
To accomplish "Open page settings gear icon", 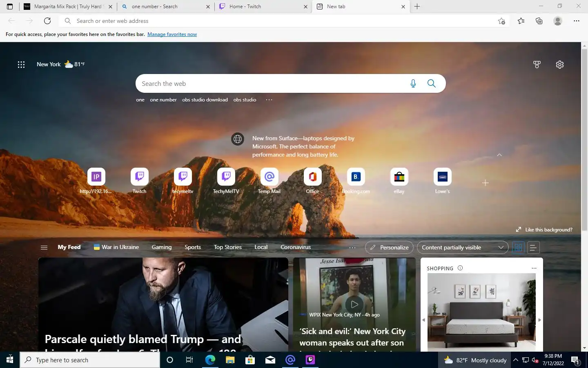I will tap(560, 65).
